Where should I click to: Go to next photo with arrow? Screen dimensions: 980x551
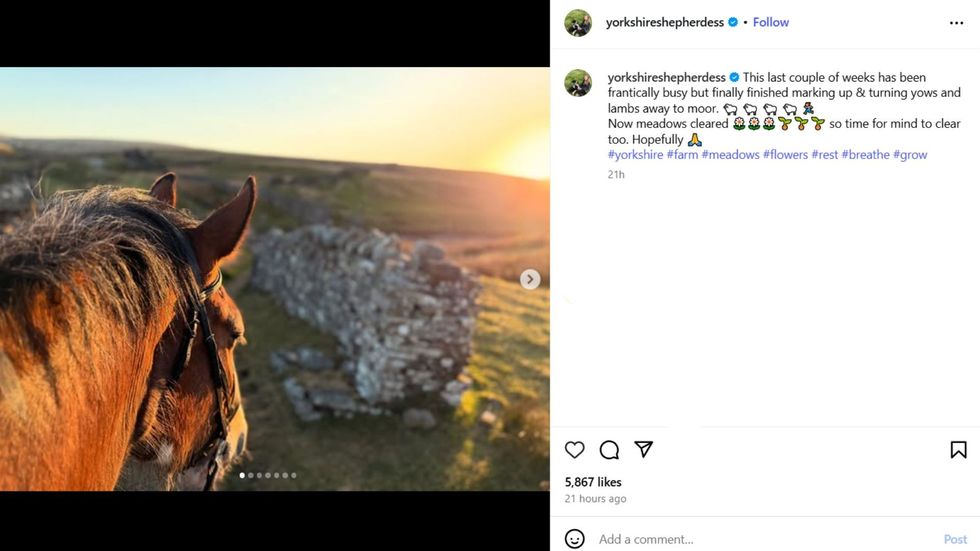530,280
